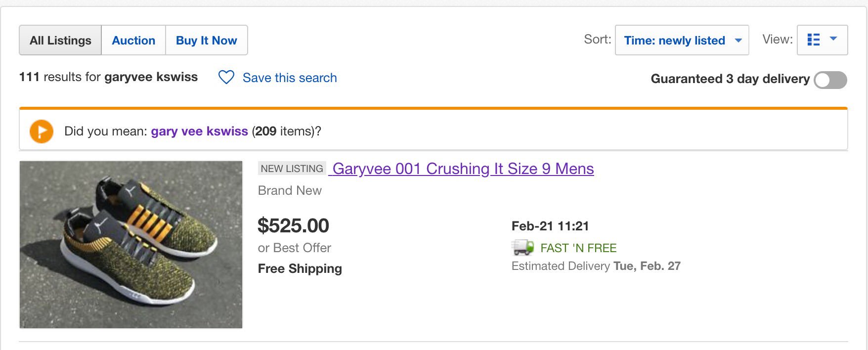
Task: Open the Sort by Time: newly listed dropdown
Action: tap(682, 40)
